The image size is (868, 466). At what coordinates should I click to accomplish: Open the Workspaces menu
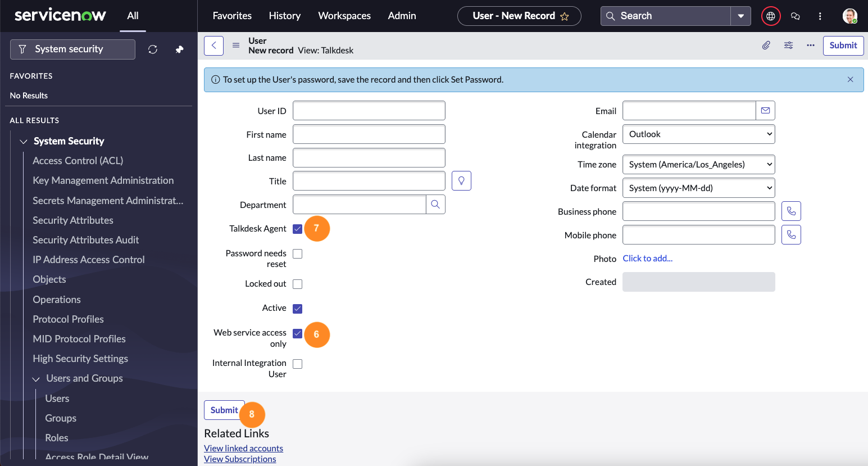344,16
